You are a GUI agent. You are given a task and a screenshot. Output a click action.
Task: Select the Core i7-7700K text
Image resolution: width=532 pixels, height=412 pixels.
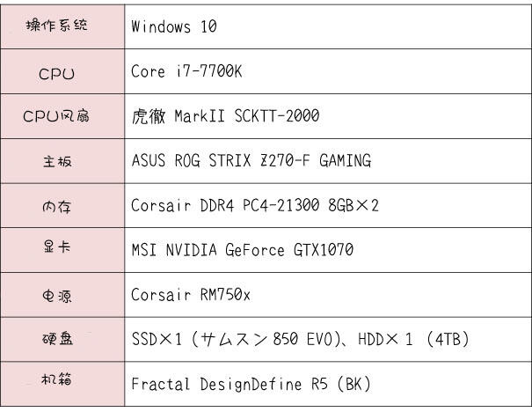pos(186,71)
